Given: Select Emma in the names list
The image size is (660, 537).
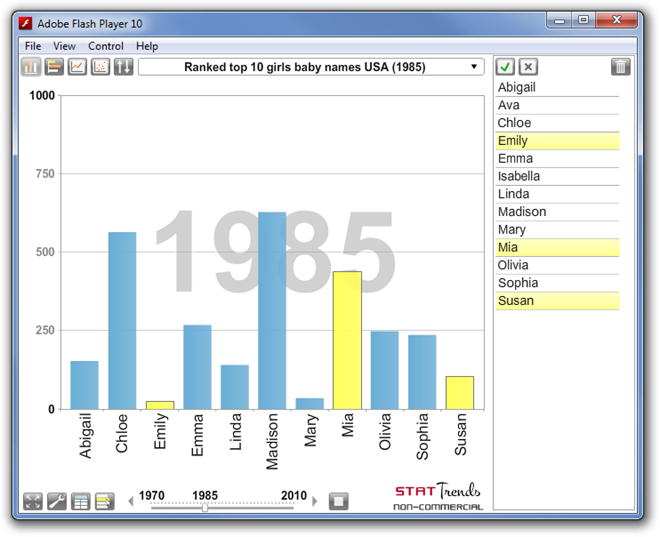Looking at the screenshot, I should point(557,158).
